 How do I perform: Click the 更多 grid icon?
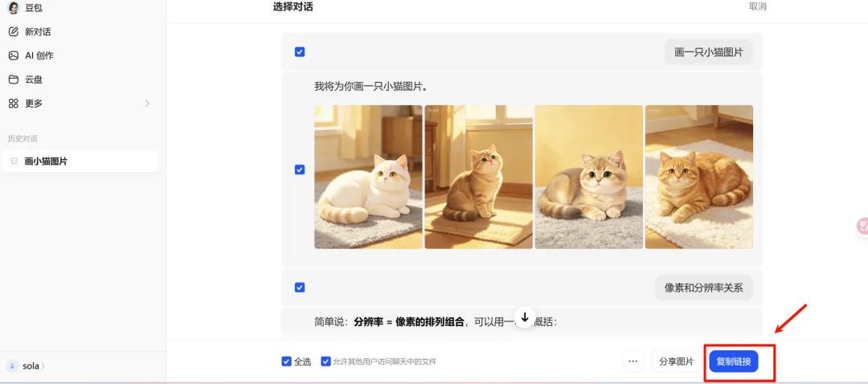14,104
